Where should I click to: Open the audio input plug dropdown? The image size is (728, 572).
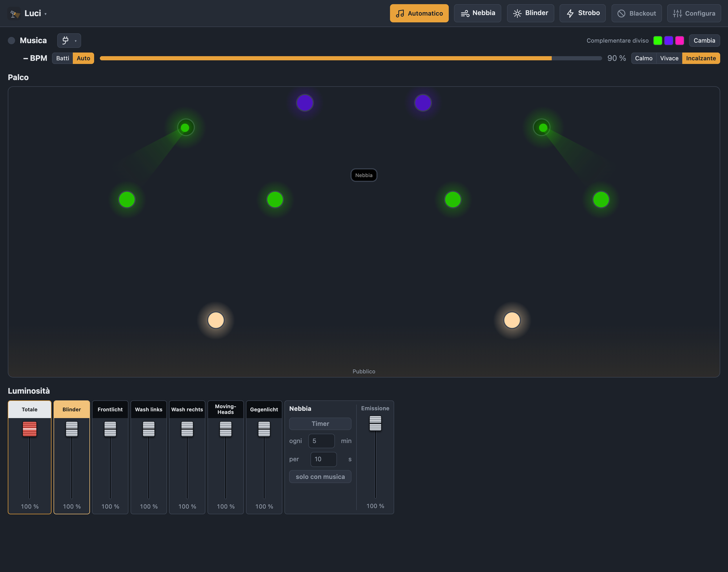coord(69,40)
